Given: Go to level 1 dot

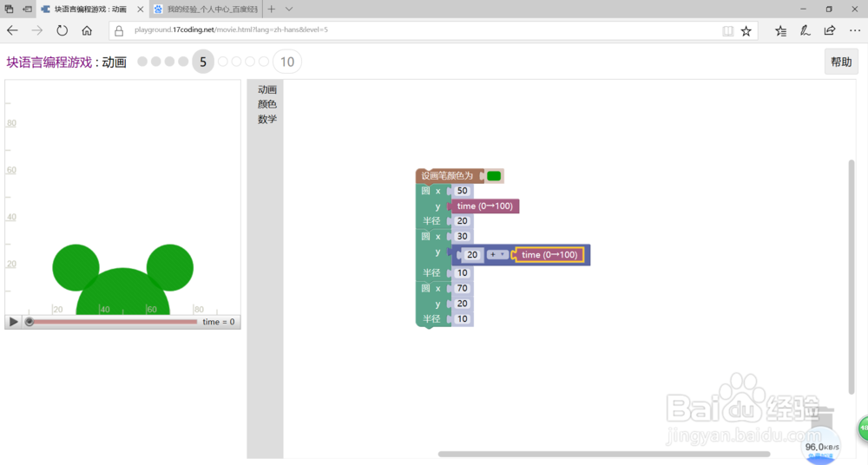Looking at the screenshot, I should (x=142, y=62).
